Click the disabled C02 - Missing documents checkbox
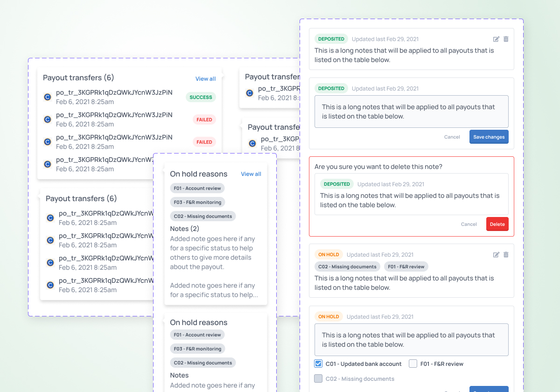This screenshot has height=392, width=560. coord(318,378)
